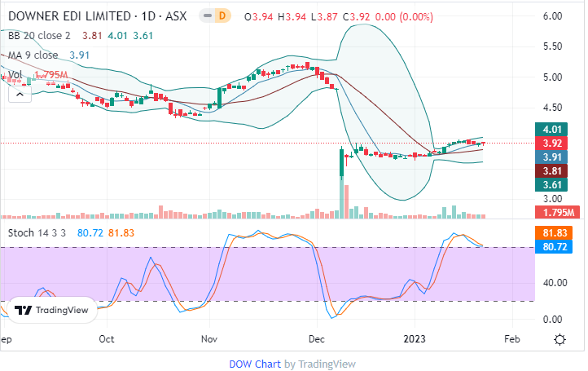This screenshot has height=371, width=588.
Task: Click the TradingView logo icon
Action: click(x=24, y=310)
